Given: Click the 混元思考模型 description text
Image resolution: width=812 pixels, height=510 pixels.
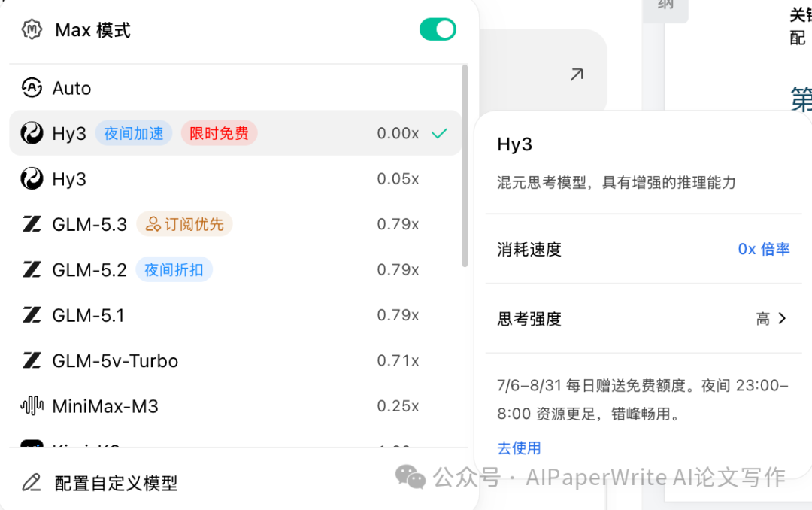Looking at the screenshot, I should (617, 183).
